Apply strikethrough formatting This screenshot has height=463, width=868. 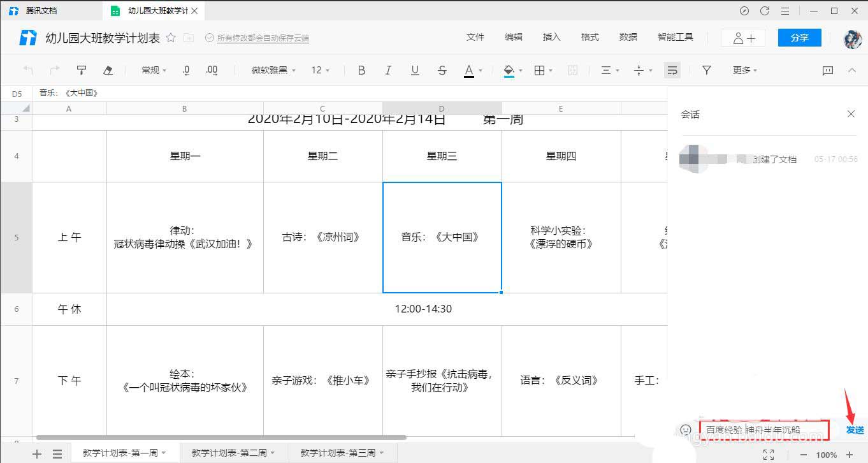(442, 70)
